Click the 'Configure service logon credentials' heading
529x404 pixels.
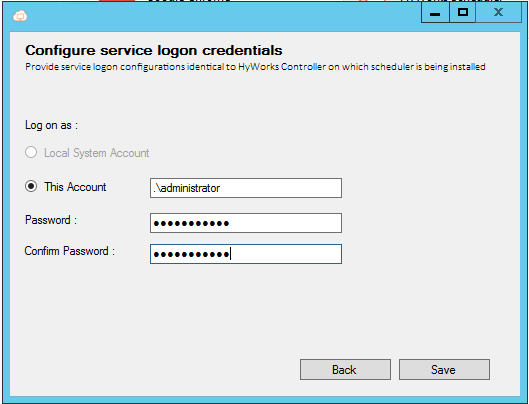pyautogui.click(x=154, y=50)
